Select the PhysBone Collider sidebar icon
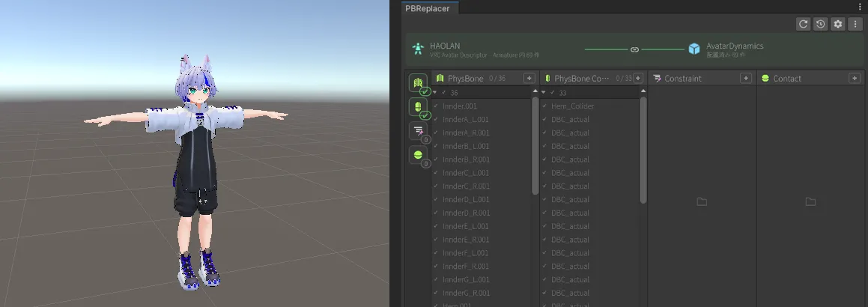Viewport: 868px width, 307px height. coord(419,107)
